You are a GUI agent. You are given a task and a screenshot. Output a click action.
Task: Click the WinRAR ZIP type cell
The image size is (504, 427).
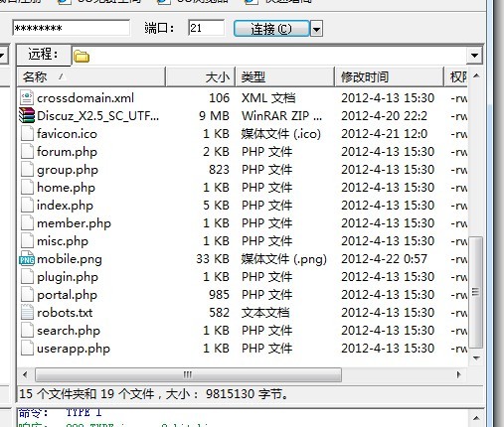pos(281,116)
